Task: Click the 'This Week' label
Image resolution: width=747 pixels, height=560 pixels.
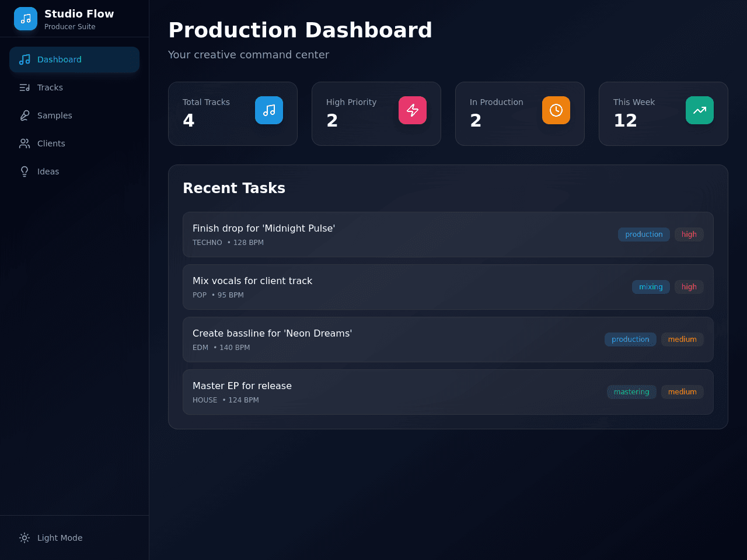Action: click(634, 102)
